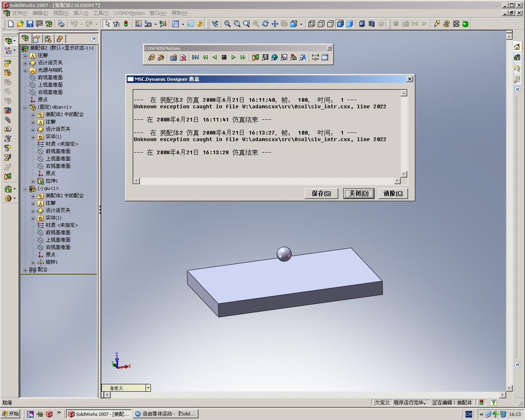Select the Mate paperclip tool
Screen dimensions: 525x420
click(x=8, y=120)
